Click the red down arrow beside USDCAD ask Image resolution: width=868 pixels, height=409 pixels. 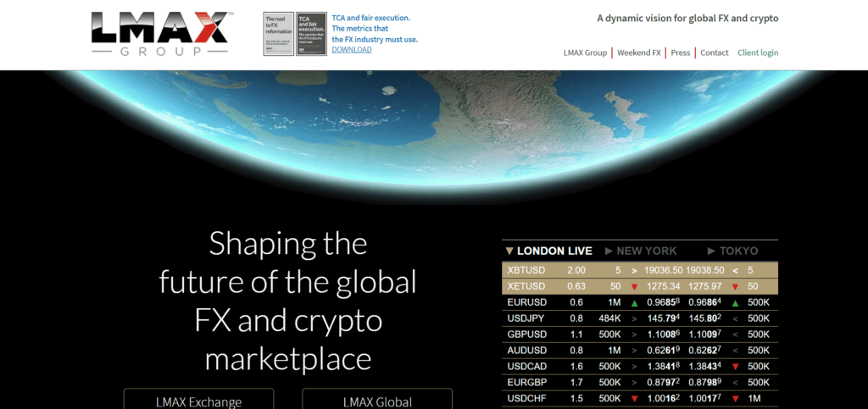click(735, 367)
